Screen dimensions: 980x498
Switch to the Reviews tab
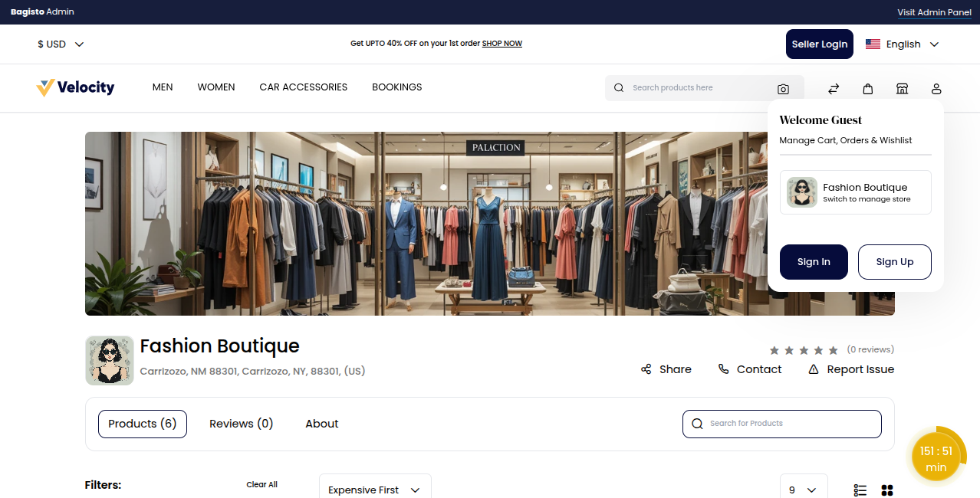[241, 423]
